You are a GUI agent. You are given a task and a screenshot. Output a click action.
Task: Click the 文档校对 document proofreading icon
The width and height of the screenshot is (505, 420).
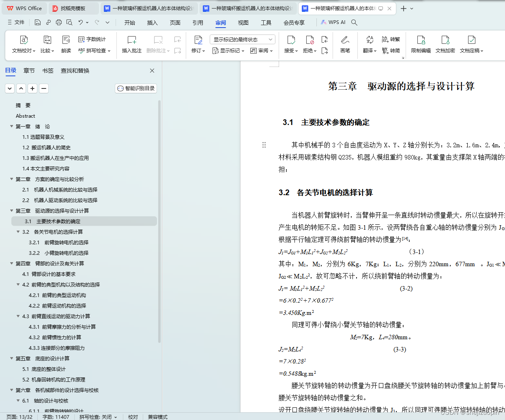[24, 40]
